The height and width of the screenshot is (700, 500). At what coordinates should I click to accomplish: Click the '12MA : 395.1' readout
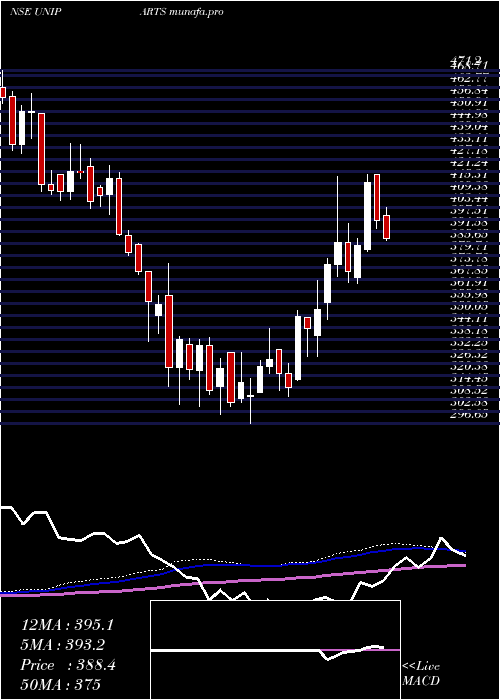[x=67, y=625]
